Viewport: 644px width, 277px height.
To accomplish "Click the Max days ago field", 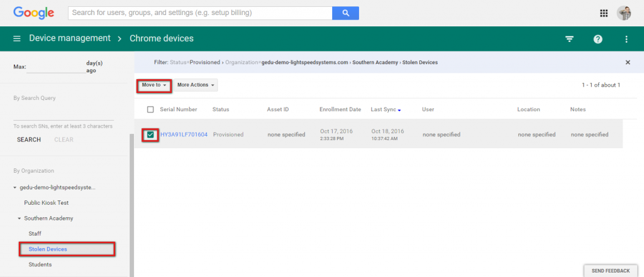I will pos(56,68).
